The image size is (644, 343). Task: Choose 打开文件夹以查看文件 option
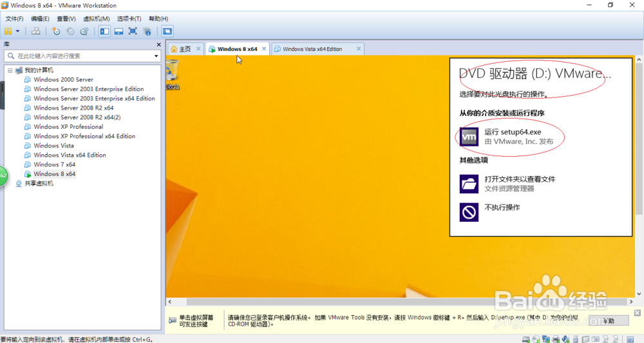(520, 183)
